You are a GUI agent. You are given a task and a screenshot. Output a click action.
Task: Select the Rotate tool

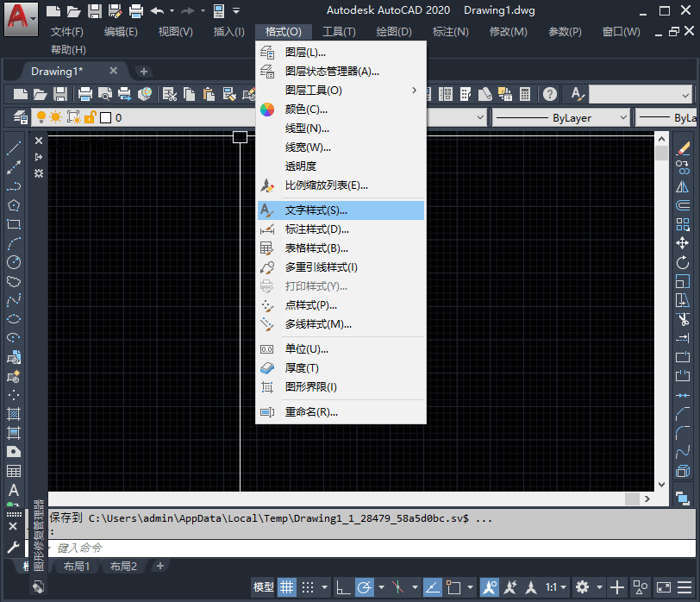point(682,262)
